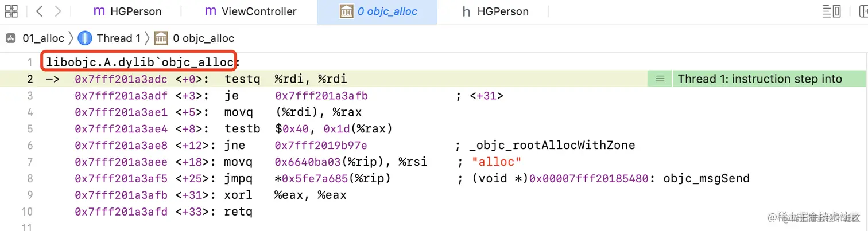The width and height of the screenshot is (868, 231).
Task: Click the testq %rdi, %rdi instruction
Action: click(285, 79)
